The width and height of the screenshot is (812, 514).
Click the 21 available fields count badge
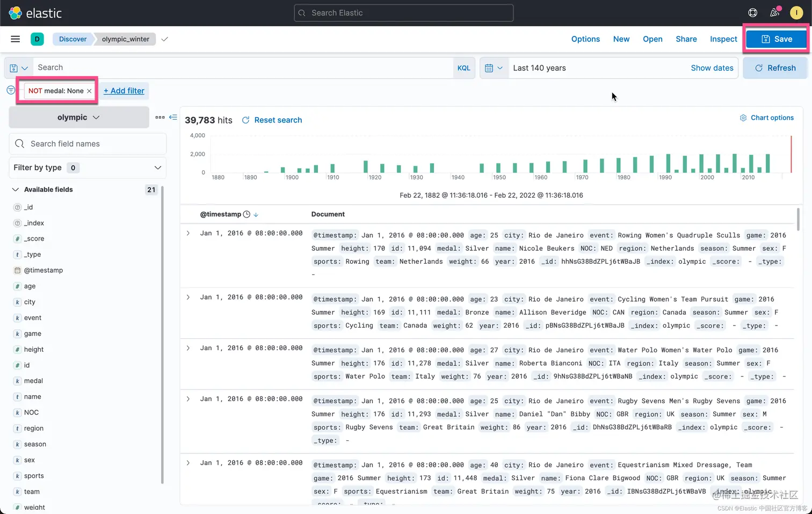pyautogui.click(x=151, y=190)
